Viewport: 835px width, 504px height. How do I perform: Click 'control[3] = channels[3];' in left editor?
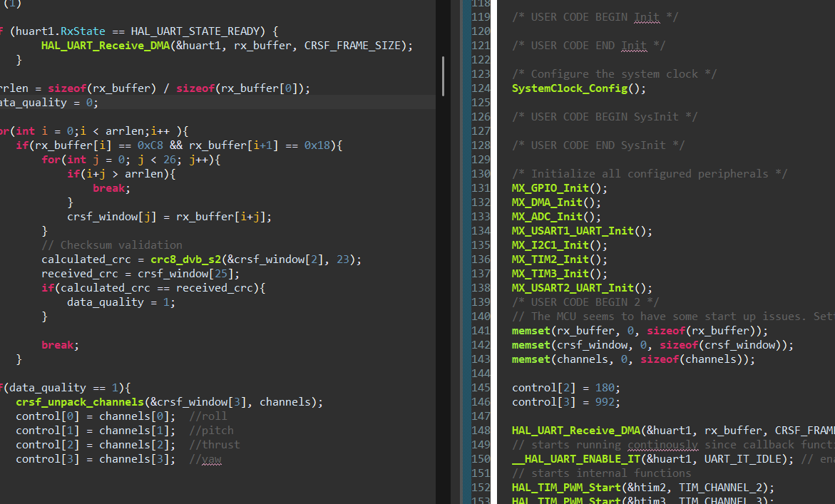(96, 459)
